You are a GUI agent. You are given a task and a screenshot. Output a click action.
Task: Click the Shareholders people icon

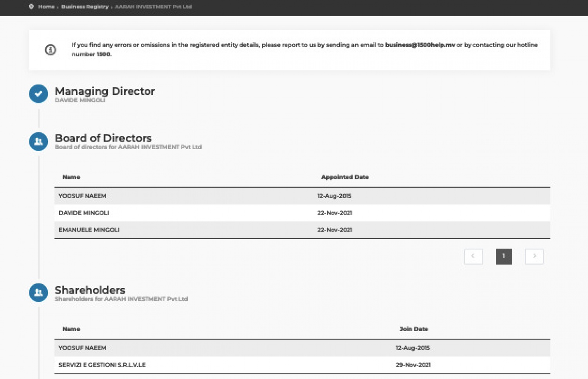tap(38, 292)
